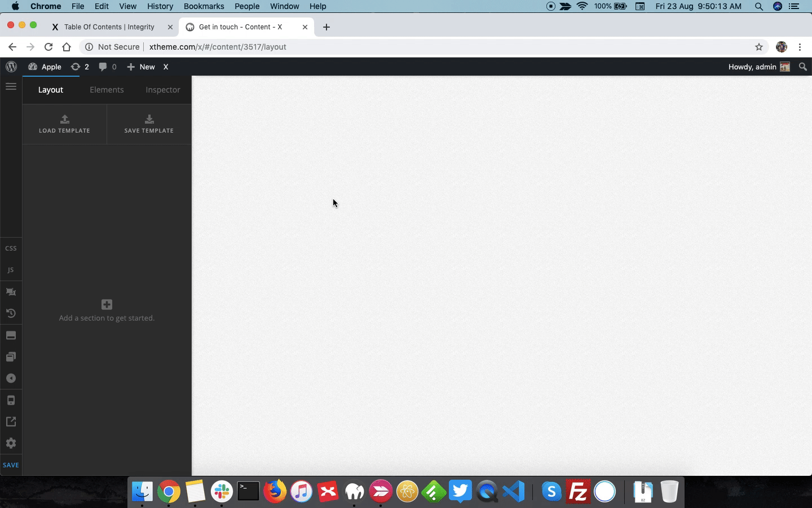Open Finder from the dock
The height and width of the screenshot is (508, 812).
(142, 492)
